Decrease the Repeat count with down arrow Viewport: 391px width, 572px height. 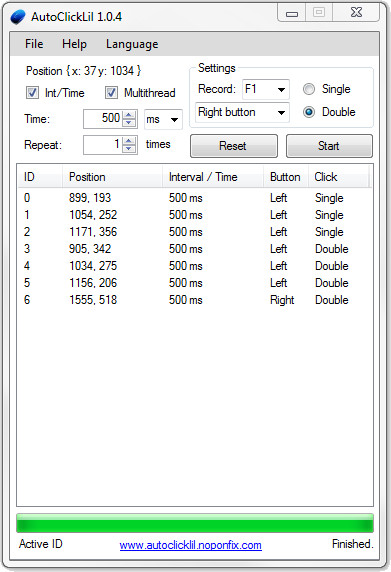(x=129, y=149)
